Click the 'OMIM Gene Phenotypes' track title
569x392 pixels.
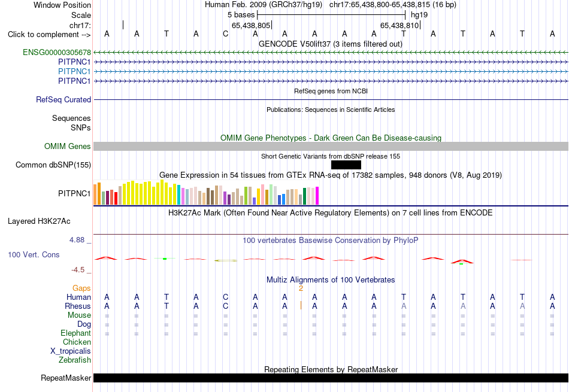pos(331,138)
